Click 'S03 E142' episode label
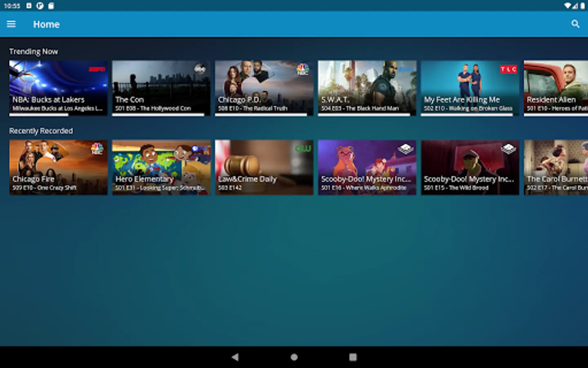The height and width of the screenshot is (368, 588). [229, 188]
